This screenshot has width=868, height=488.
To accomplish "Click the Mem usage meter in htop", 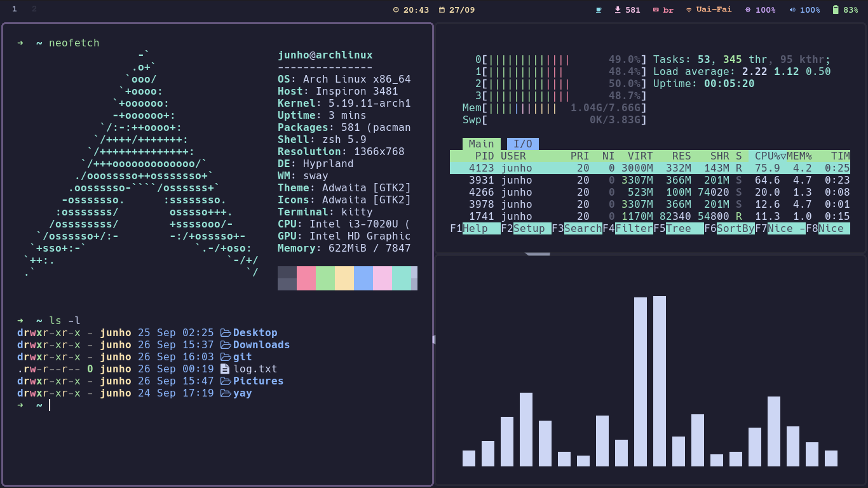I will point(555,108).
